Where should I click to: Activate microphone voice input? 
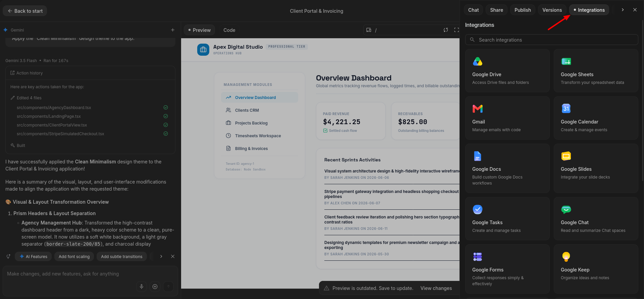click(x=142, y=286)
